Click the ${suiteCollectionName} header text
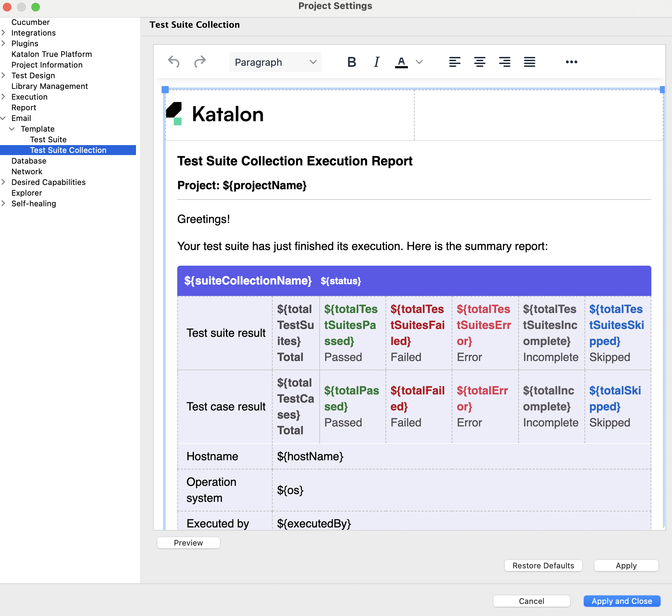 [248, 281]
